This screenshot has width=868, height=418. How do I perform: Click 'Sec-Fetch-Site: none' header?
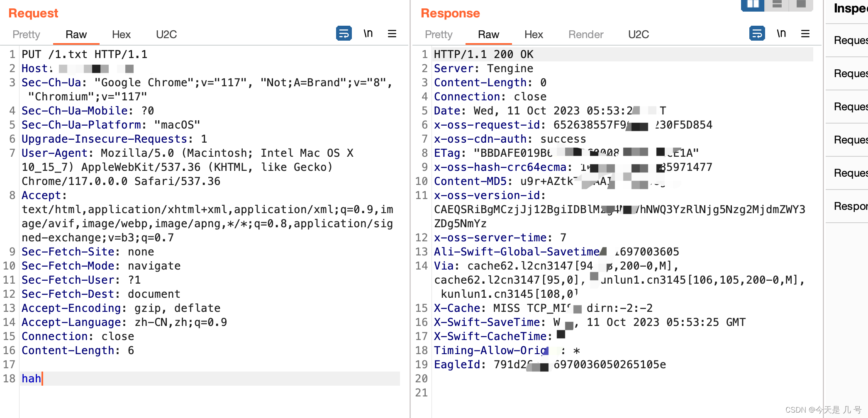[88, 252]
